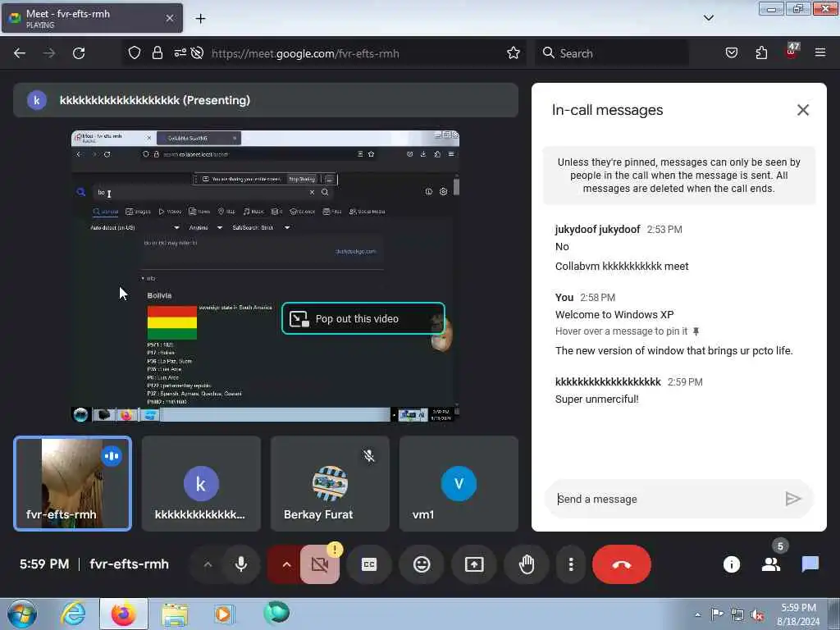The image size is (840, 630).
Task: Click the meet.google.com address bar URL
Action: (305, 53)
